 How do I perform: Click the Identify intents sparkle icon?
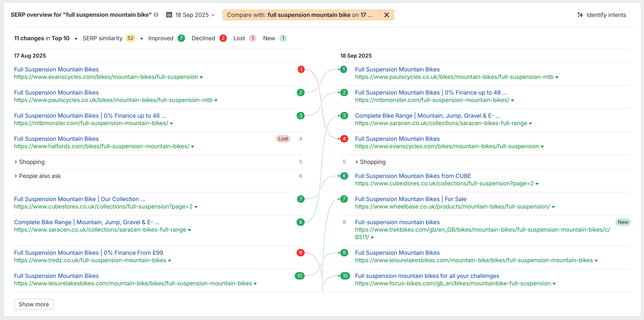580,15
